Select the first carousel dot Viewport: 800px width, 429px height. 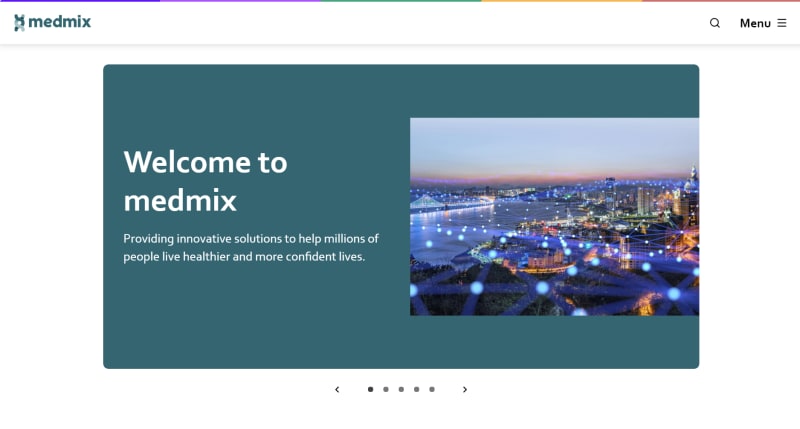coord(370,389)
